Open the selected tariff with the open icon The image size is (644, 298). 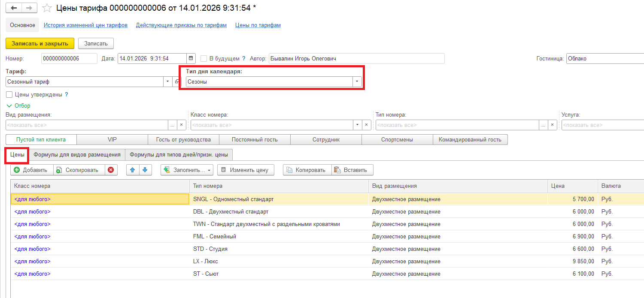click(x=177, y=81)
